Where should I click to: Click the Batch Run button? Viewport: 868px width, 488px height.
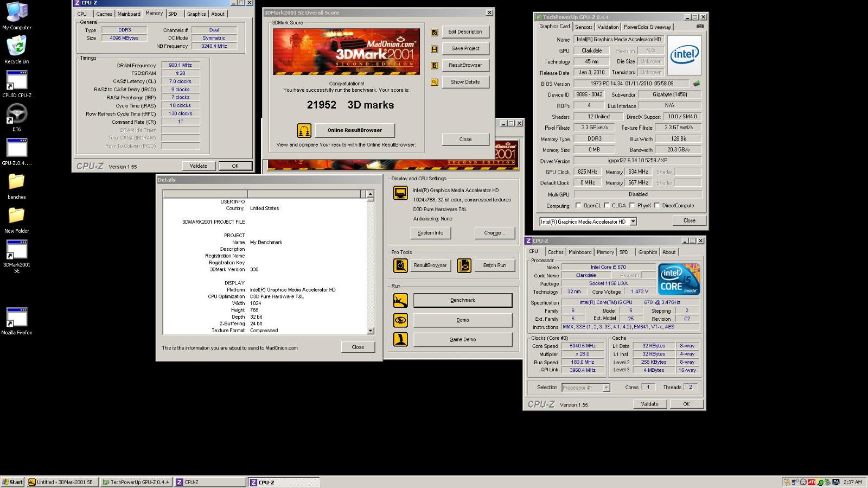(x=494, y=265)
